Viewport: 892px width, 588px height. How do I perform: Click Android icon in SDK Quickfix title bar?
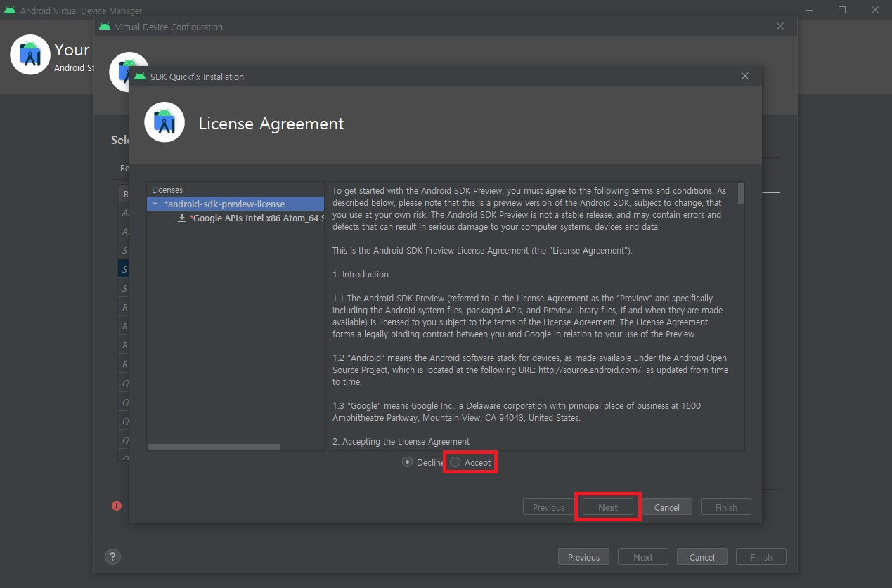(x=140, y=76)
